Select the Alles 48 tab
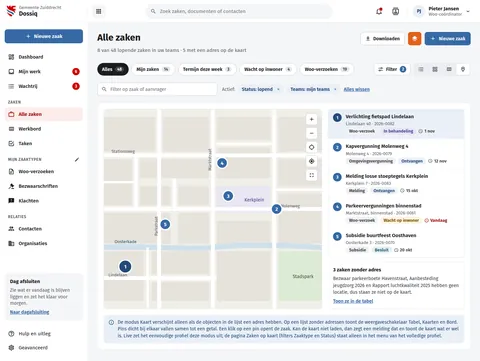The width and height of the screenshot is (480, 361). point(113,69)
